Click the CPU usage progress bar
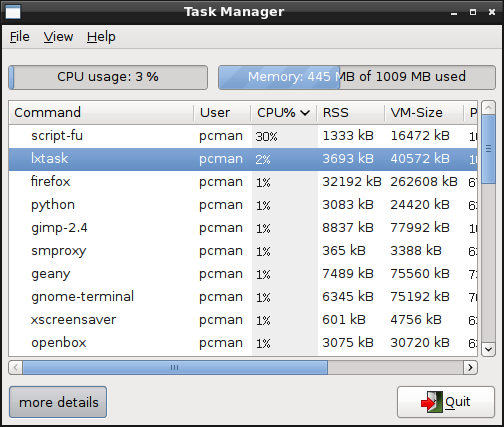 [x=108, y=77]
